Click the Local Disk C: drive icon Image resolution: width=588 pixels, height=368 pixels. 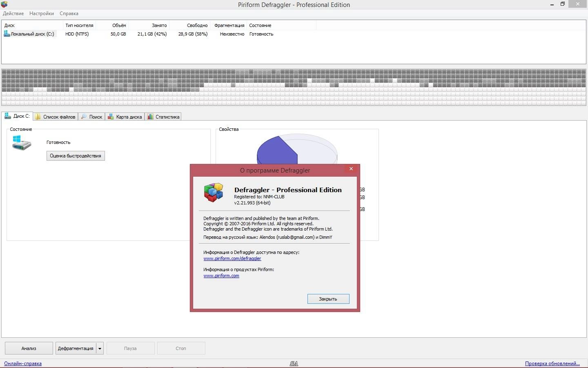(x=7, y=34)
